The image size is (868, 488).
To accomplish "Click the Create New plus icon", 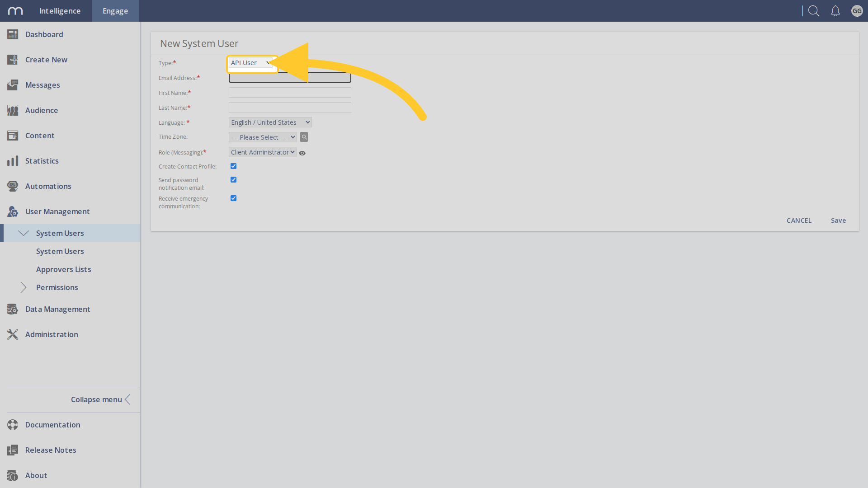I will 13,60.
